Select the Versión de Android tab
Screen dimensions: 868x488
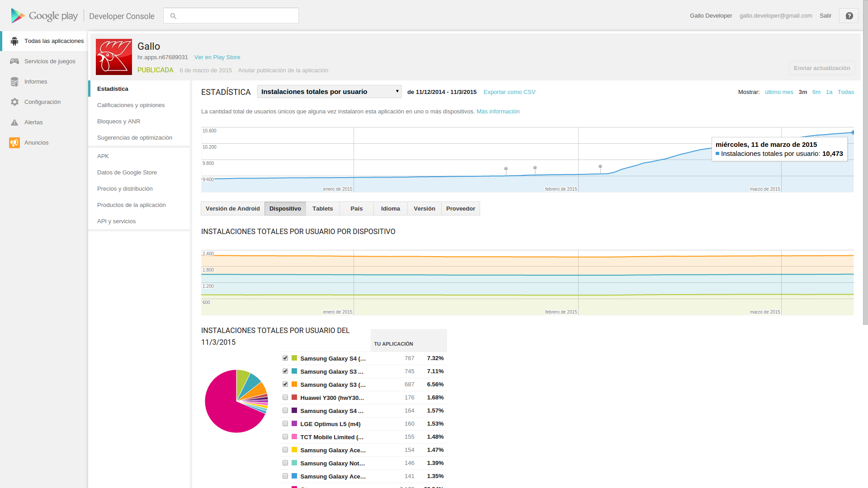pyautogui.click(x=232, y=209)
